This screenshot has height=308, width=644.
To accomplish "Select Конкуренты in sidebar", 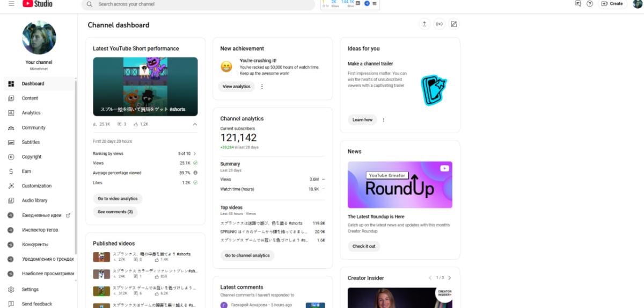I will coord(35,245).
